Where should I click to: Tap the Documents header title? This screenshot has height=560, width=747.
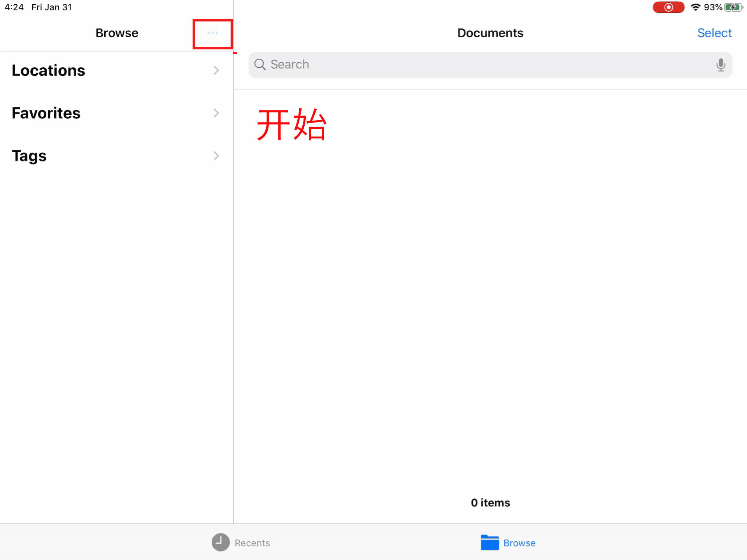[490, 33]
